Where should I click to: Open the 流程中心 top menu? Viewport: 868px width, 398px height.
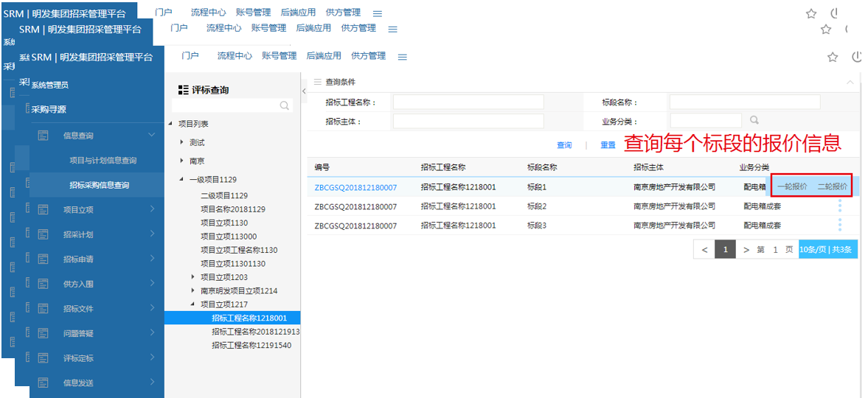[x=235, y=56]
